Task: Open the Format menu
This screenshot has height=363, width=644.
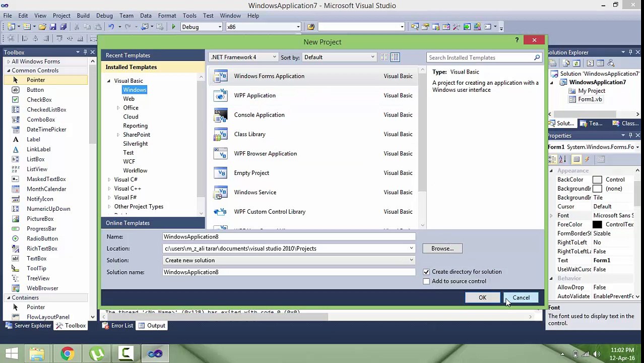Action: (x=167, y=16)
